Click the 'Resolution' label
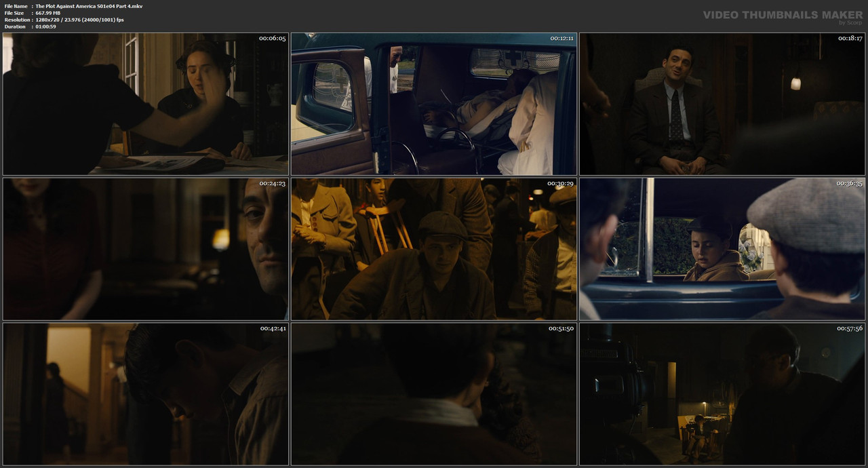The height and width of the screenshot is (468, 868). [16, 20]
